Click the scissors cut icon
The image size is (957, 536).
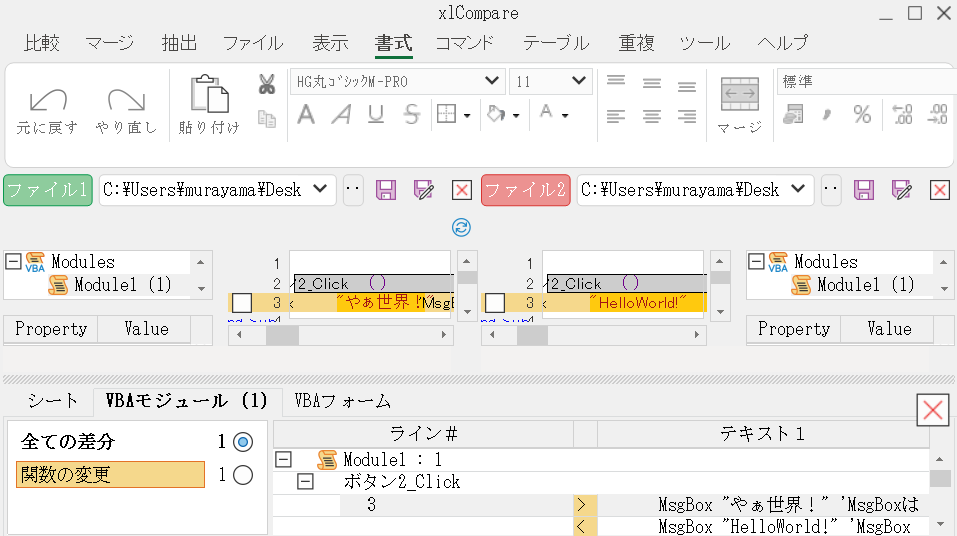tap(266, 84)
